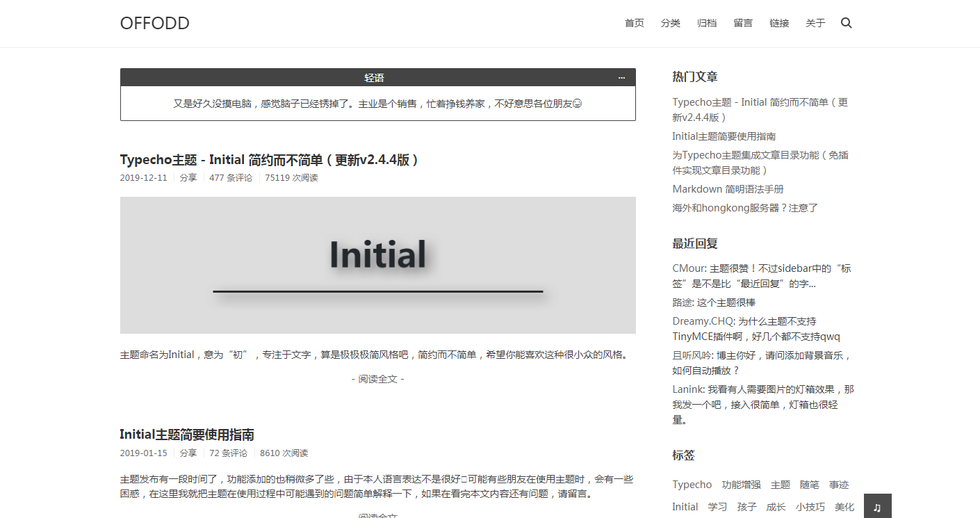Image resolution: width=980 pixels, height=518 pixels.
Task: Click the 8610 次阅读 count
Action: pos(284,453)
